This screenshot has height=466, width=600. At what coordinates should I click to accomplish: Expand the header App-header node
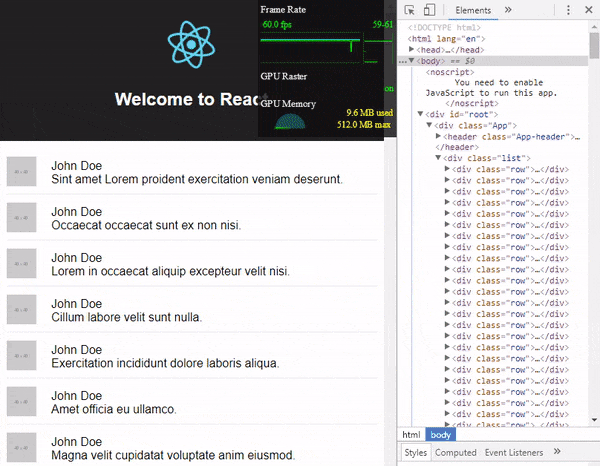pyautogui.click(x=438, y=136)
